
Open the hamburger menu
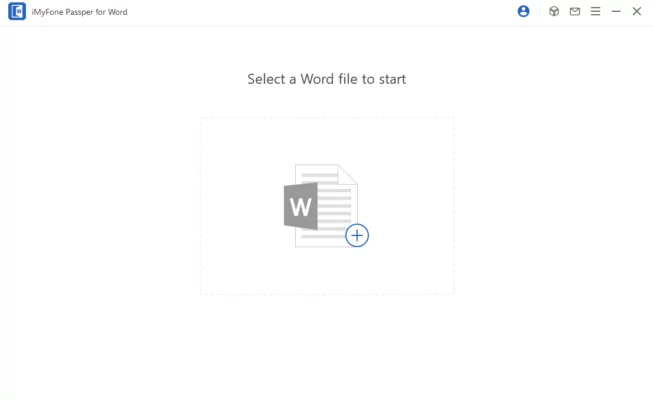click(595, 11)
